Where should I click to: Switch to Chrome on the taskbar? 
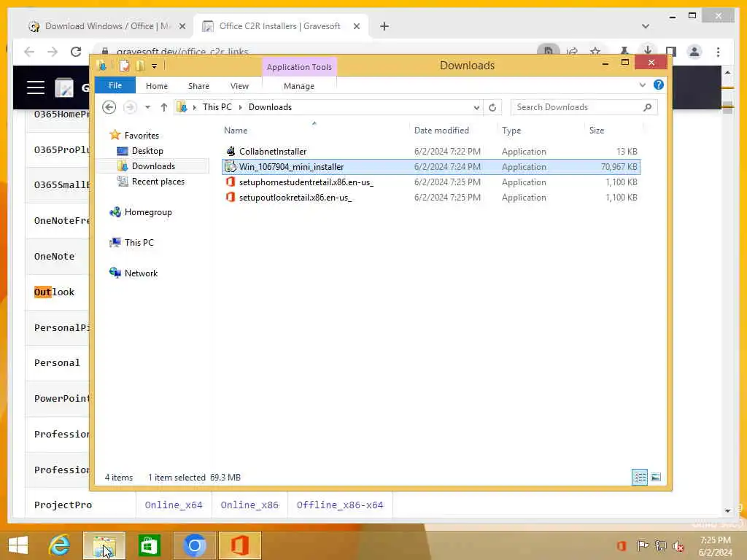coord(194,545)
